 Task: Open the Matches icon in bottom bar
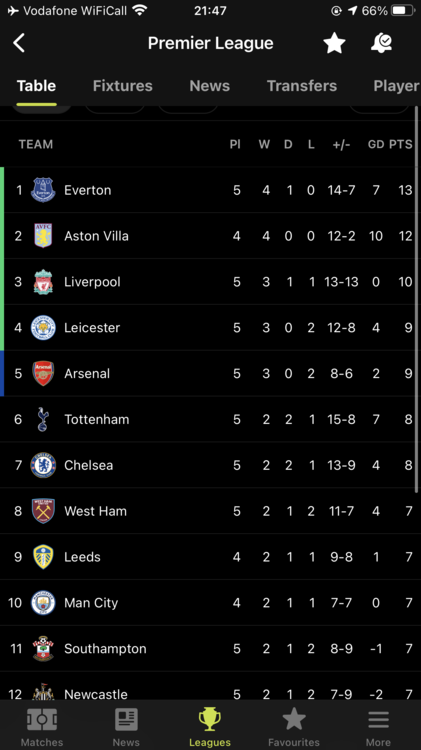42,720
